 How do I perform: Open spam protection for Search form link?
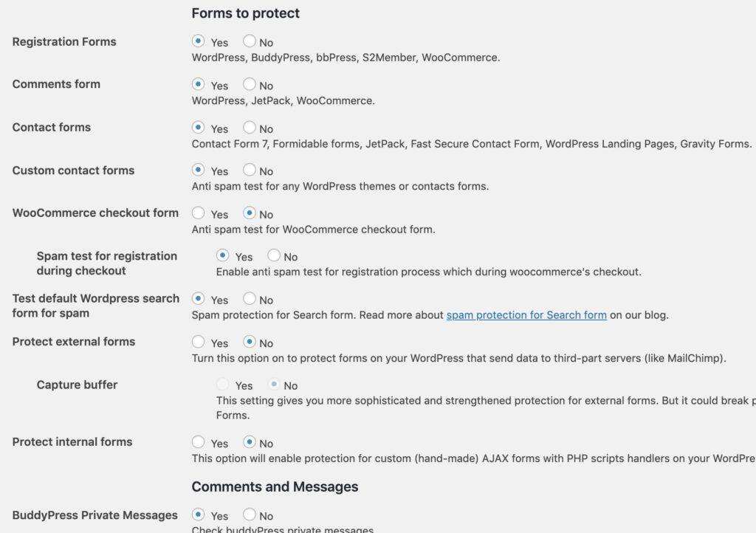pos(526,315)
